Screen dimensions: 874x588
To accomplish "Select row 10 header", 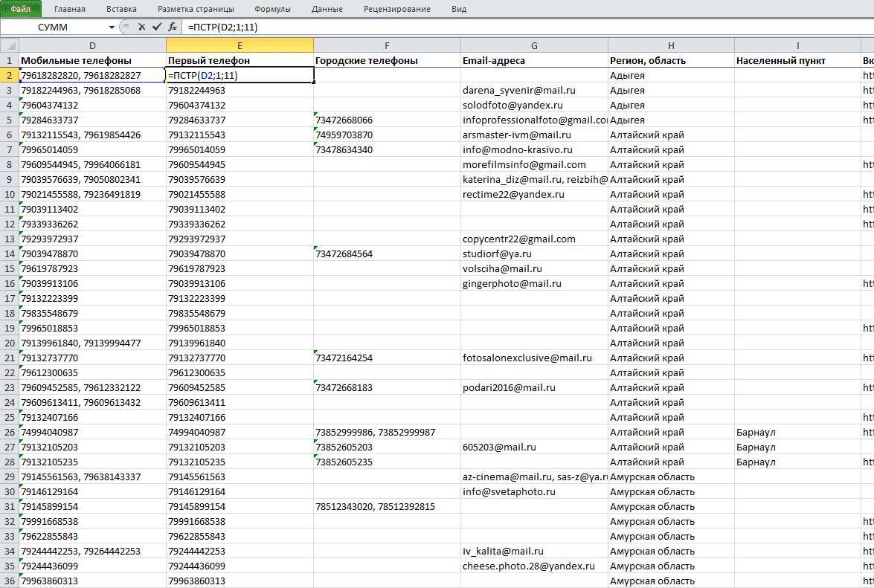I will 10,194.
